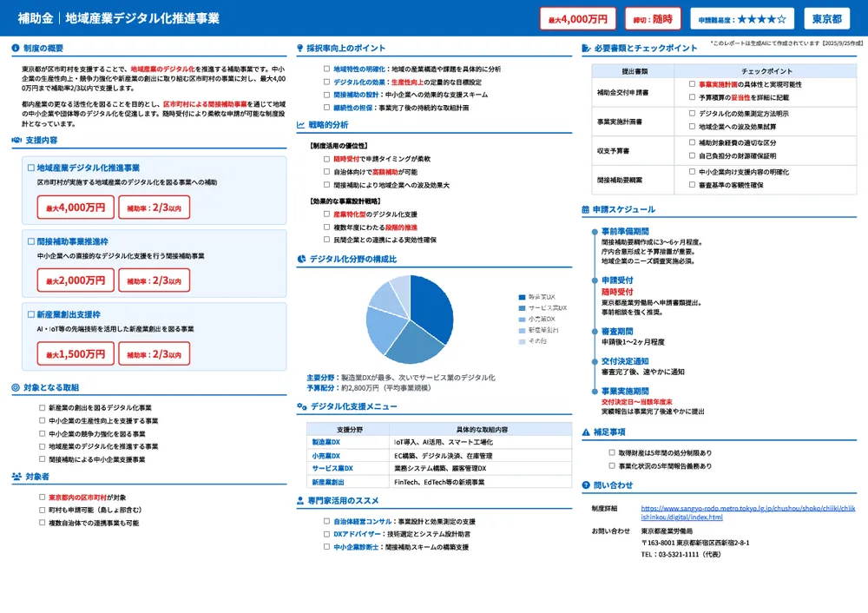Tick the 地域特性の明確化 checkbox

326,69
